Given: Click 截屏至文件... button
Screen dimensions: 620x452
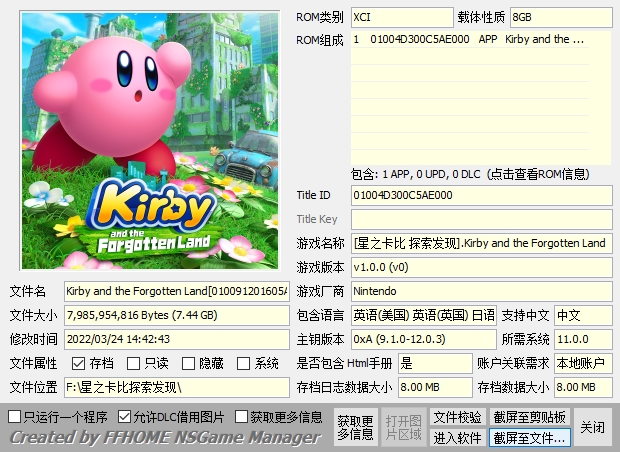Looking at the screenshot, I should 530,438.
